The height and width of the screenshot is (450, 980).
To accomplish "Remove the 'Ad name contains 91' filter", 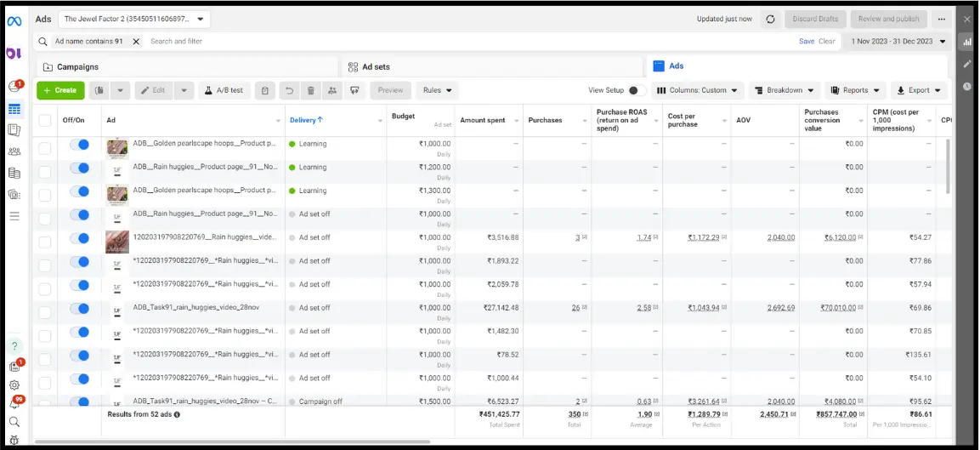I will (x=136, y=41).
